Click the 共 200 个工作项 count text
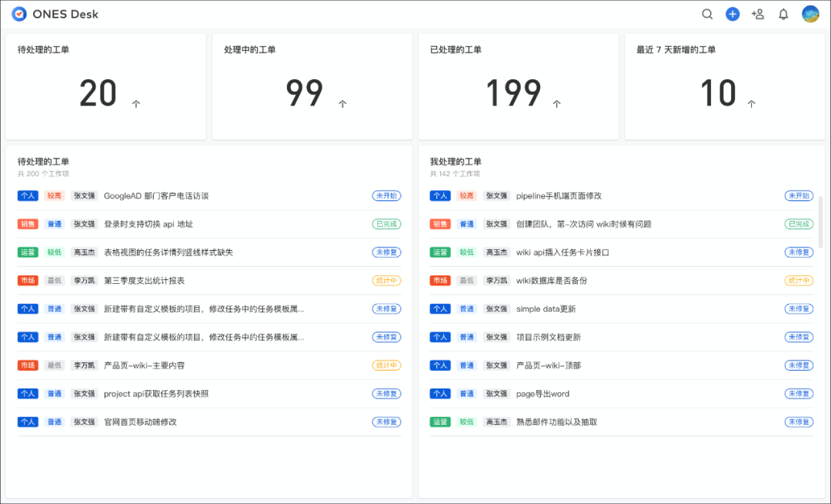The width and height of the screenshot is (831, 504). point(43,174)
